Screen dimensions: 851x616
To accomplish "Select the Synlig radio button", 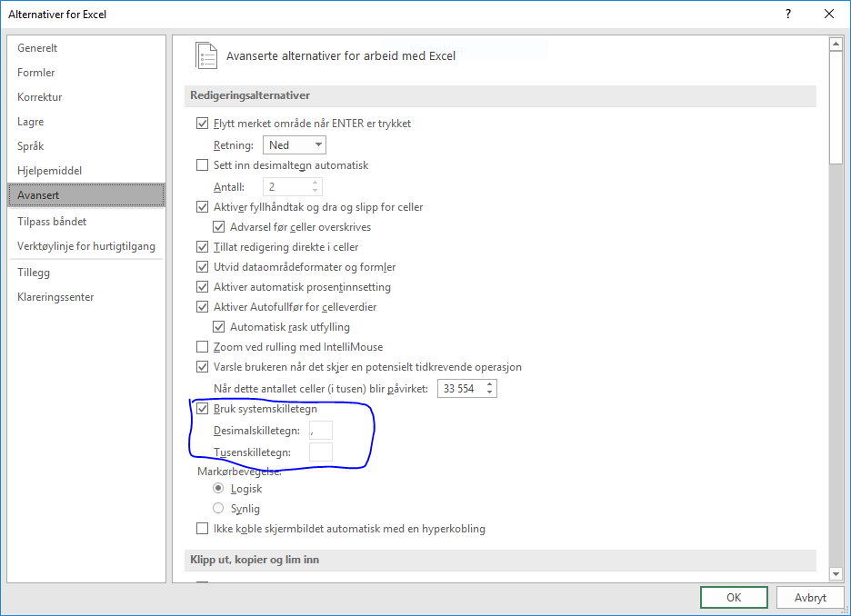I will 218,509.
